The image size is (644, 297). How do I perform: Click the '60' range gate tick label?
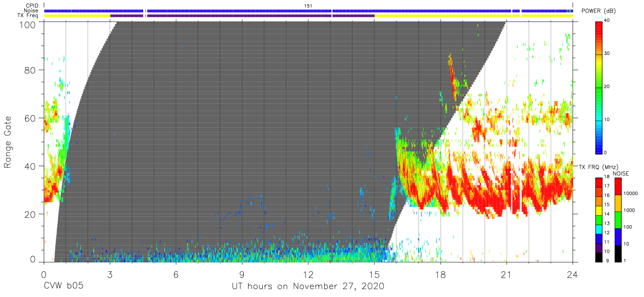coord(31,118)
